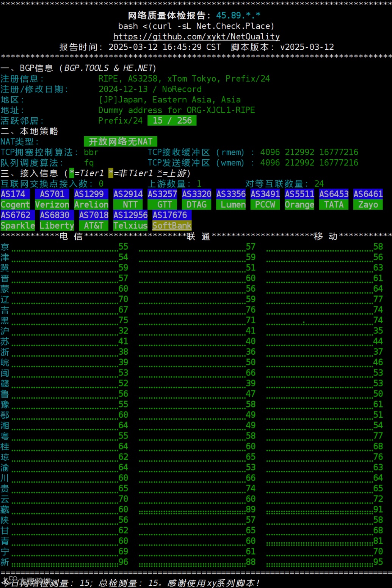Open the github.com/xykt/NetQuality link

pos(196,37)
